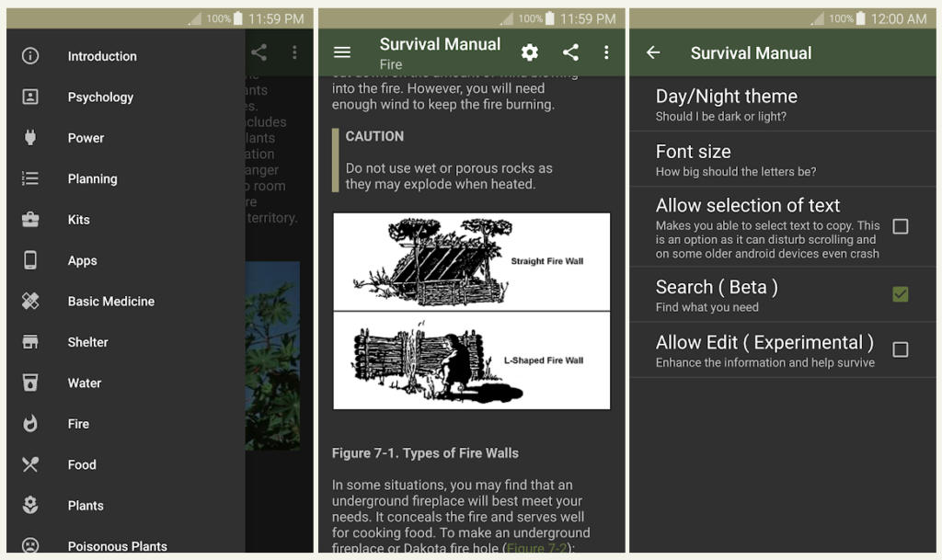Enable Allow Edit ( Experimental ) checkbox
This screenshot has height=560, width=942.
click(x=900, y=349)
